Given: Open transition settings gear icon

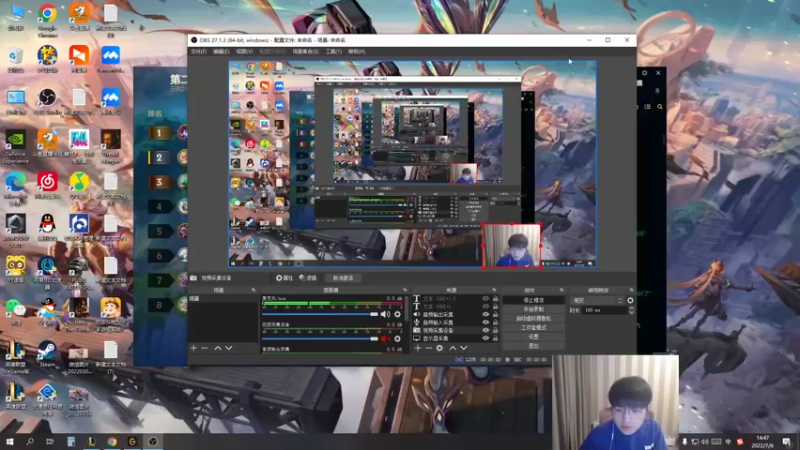Looking at the screenshot, I should (x=630, y=301).
